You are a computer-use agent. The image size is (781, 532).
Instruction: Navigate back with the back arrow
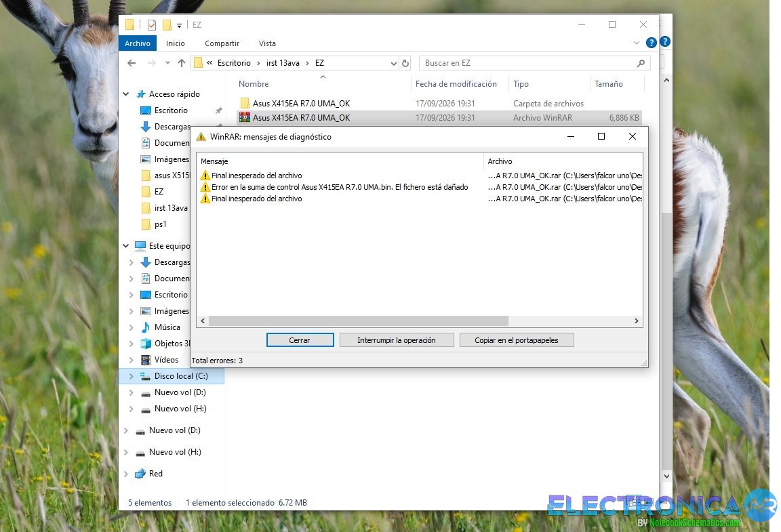(x=132, y=63)
